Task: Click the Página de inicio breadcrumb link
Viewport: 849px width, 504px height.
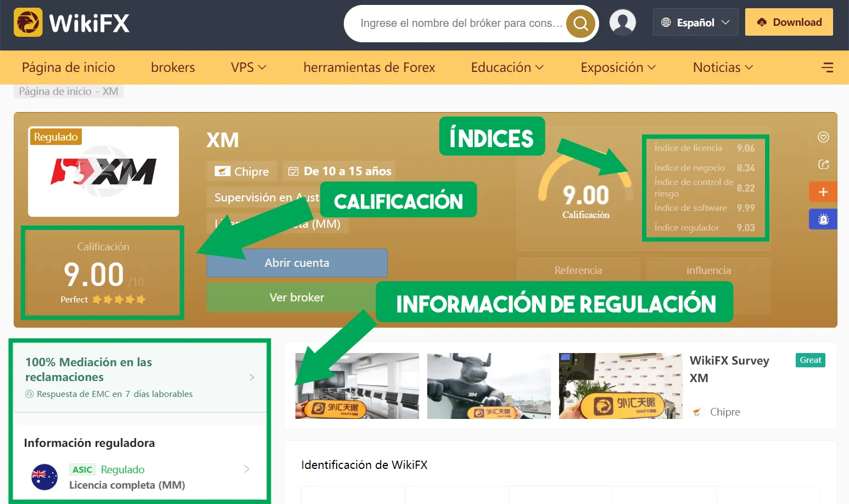Action: coord(55,91)
